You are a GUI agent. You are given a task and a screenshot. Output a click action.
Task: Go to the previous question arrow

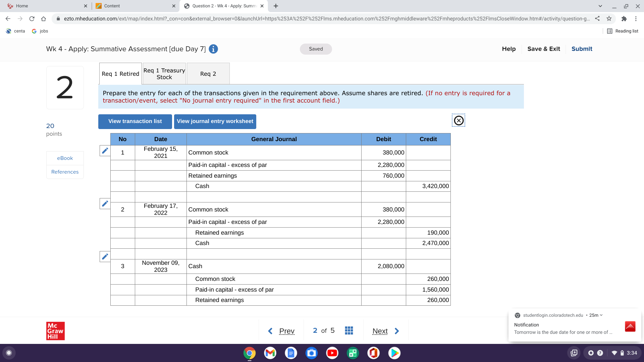270,331
